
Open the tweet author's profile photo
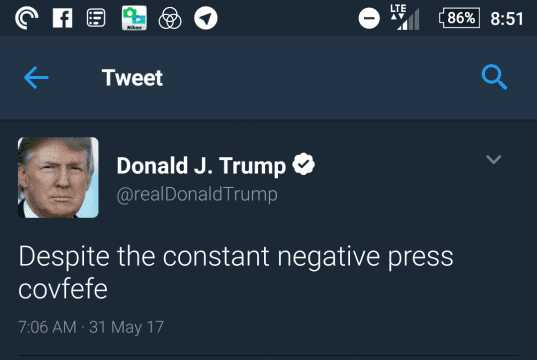point(58,177)
